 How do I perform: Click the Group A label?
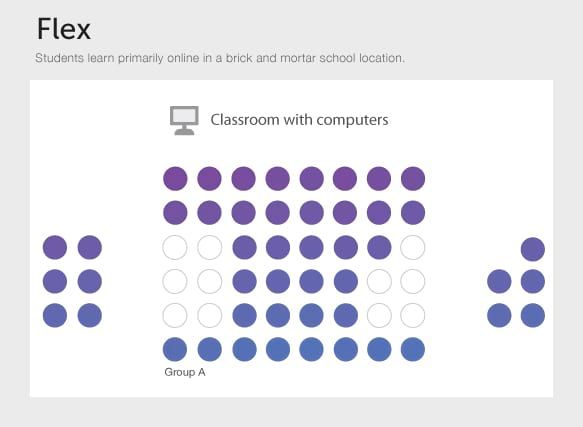(x=185, y=372)
